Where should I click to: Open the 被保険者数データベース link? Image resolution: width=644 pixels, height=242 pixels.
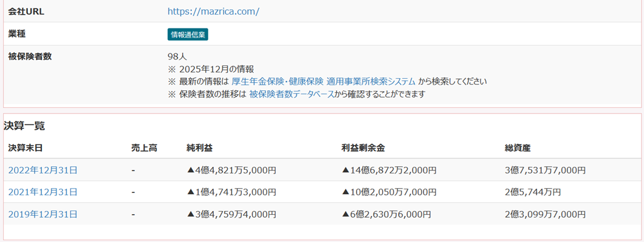(292, 95)
